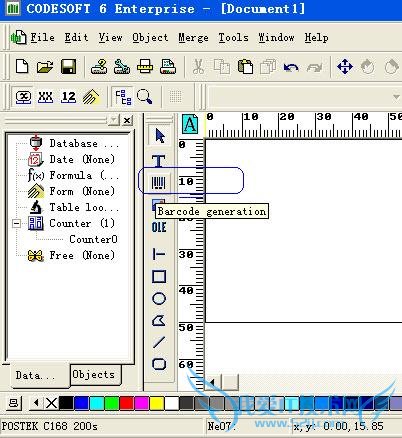Open the Merge menu
Image resolution: width=402 pixels, height=438 pixels.
(193, 37)
